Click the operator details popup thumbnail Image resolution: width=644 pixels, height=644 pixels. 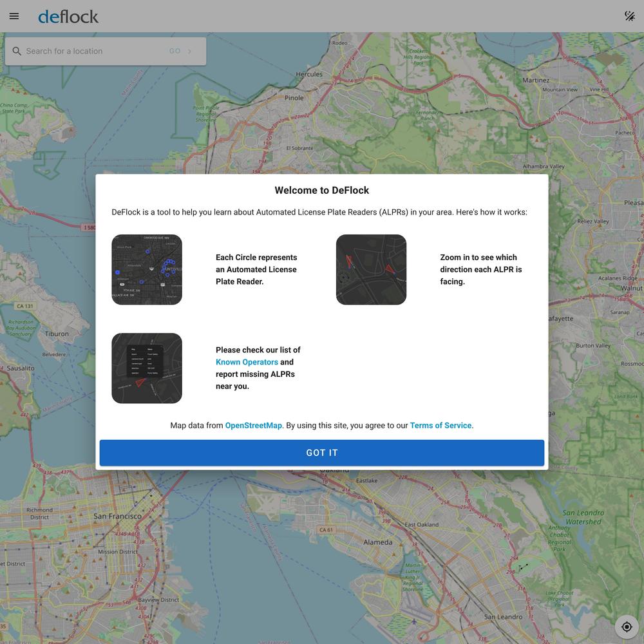pos(147,368)
